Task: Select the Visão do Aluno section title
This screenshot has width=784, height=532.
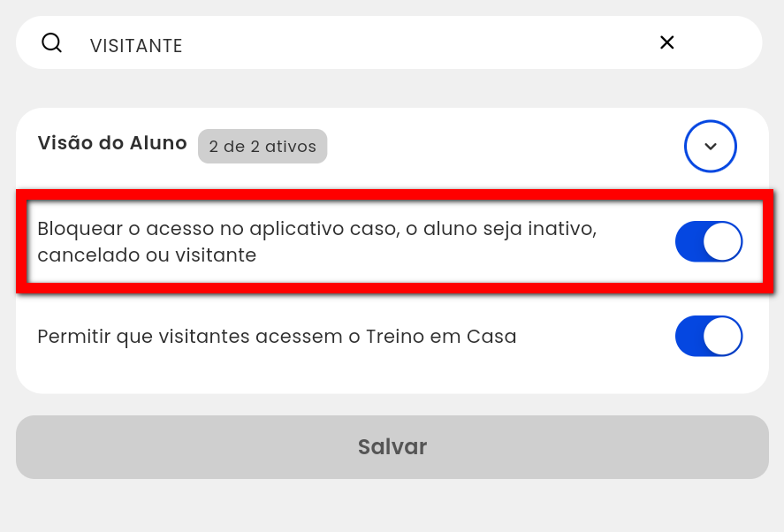Action: (x=112, y=143)
